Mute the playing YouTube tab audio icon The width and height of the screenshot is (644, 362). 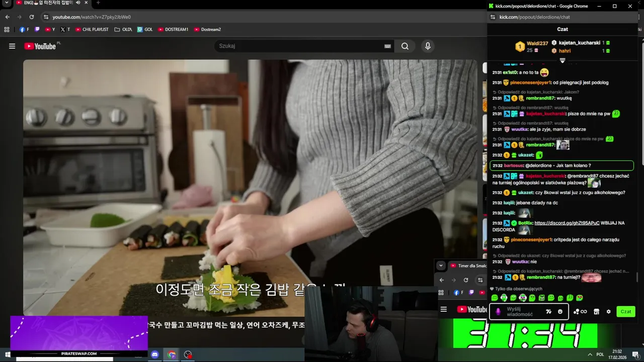(78, 3)
